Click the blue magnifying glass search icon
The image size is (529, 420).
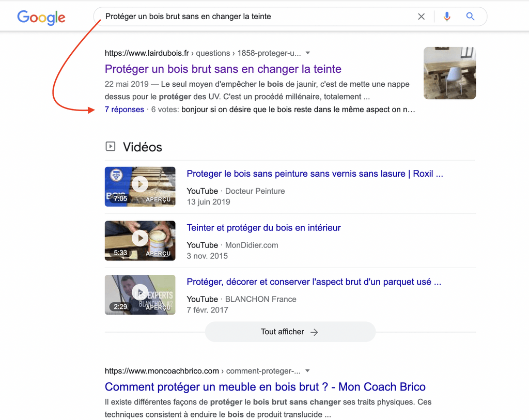470,17
